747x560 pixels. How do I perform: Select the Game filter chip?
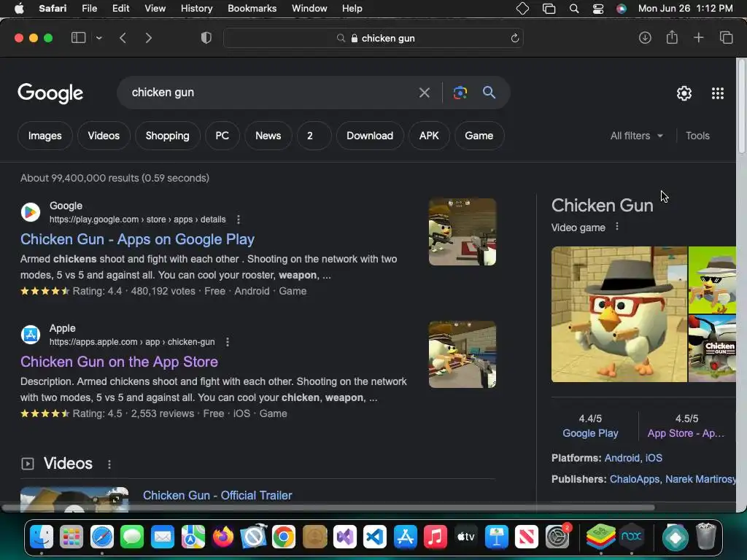click(x=479, y=136)
